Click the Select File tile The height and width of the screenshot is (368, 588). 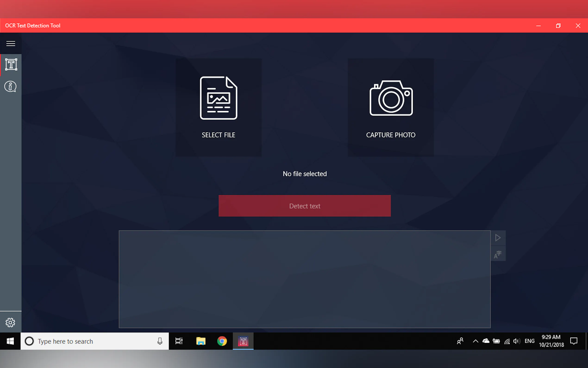tap(218, 107)
